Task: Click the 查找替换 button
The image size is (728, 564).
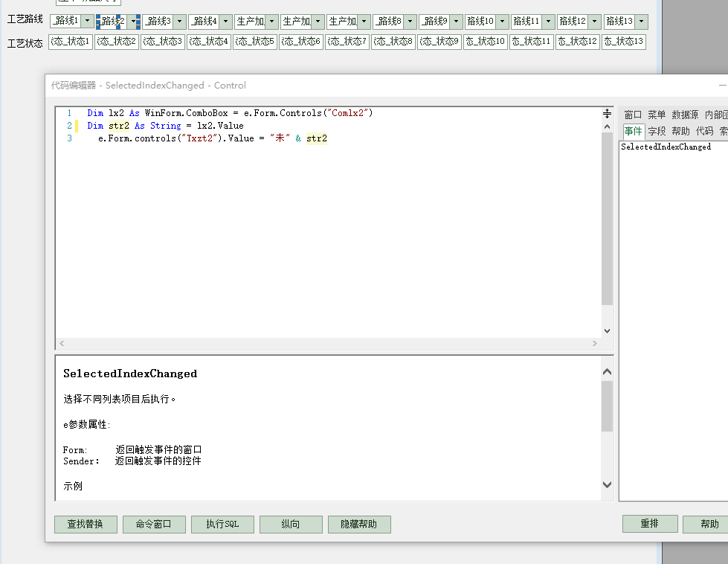Action: click(x=86, y=525)
